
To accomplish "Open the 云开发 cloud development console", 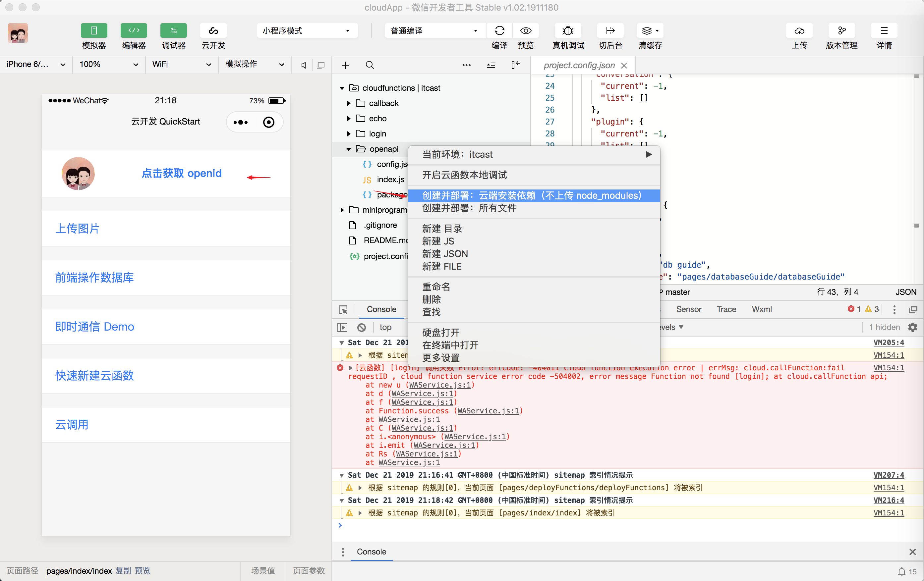I will click(213, 31).
